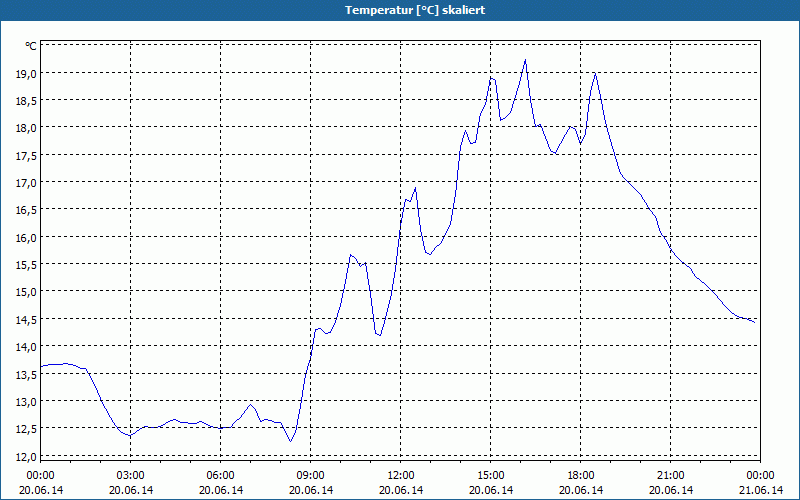Select the 18:00 time label

coord(581,476)
